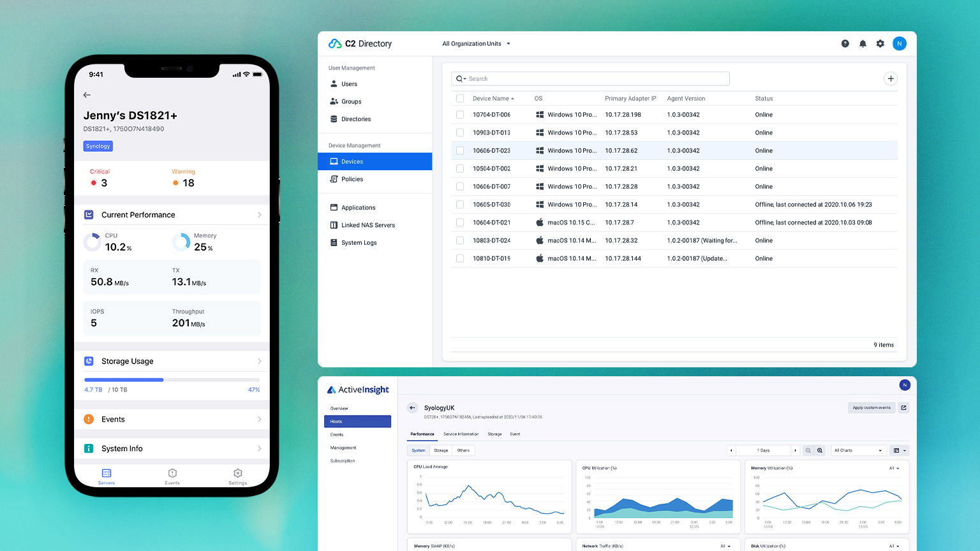Open C2 Directory settings gear

[880, 43]
